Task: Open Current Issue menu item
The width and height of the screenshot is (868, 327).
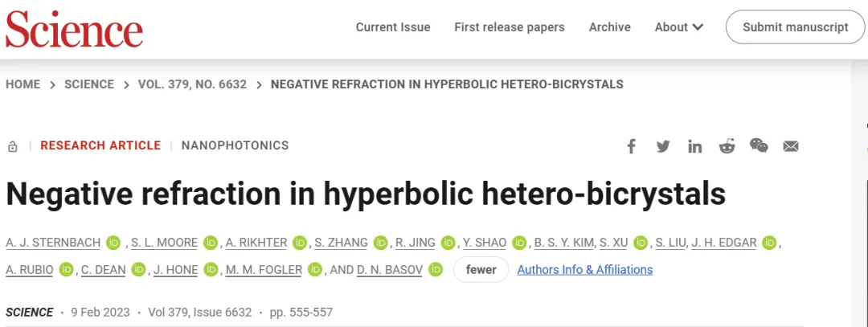Action: coord(393,27)
